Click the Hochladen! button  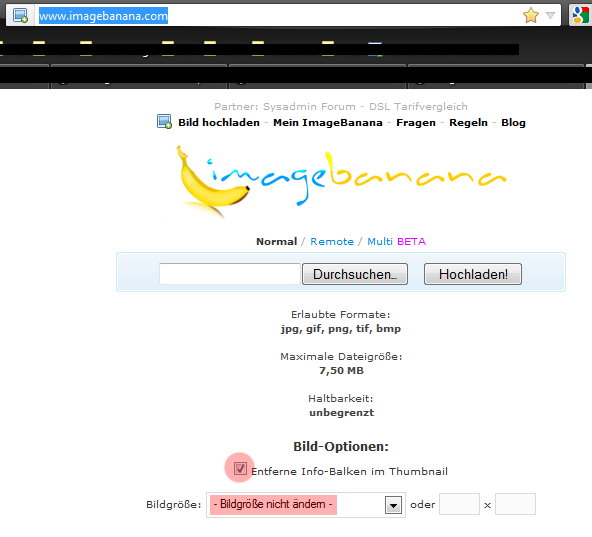point(473,274)
